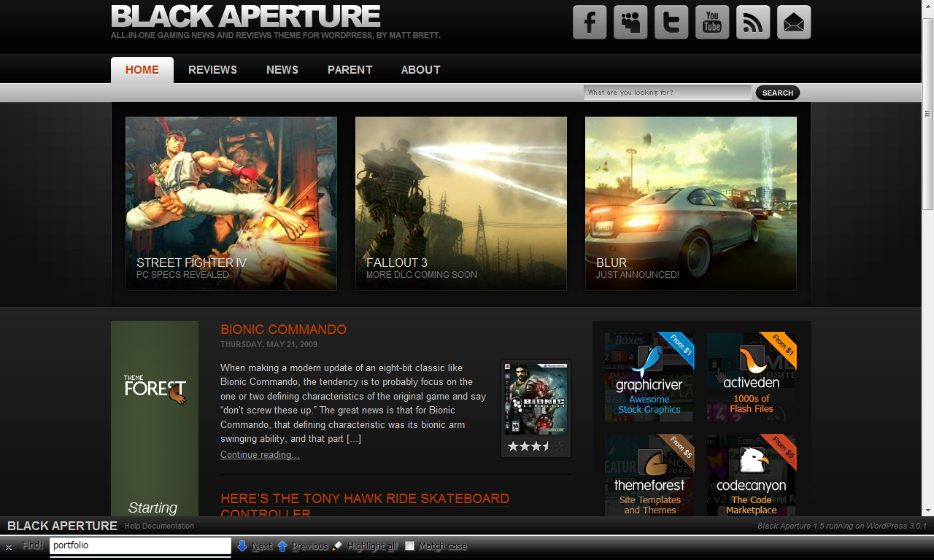The width and height of the screenshot is (934, 560).
Task: Click the Continue reading link
Action: 260,455
